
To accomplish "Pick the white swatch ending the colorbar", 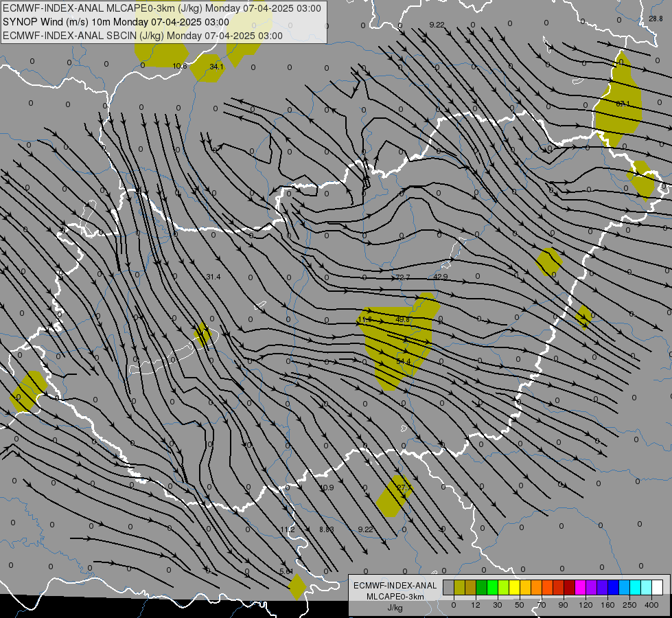I will [658, 587].
